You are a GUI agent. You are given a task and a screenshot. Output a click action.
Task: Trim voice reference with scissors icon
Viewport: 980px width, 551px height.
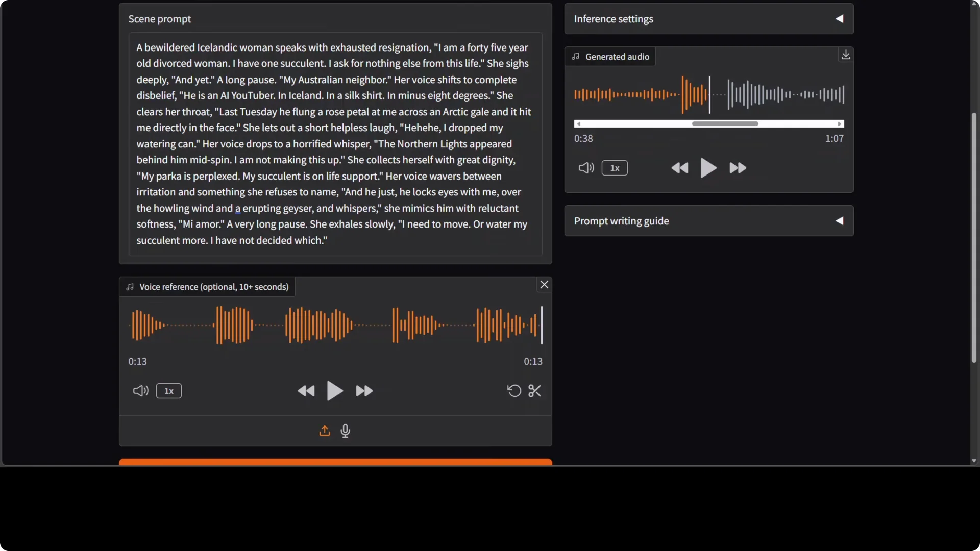[534, 391]
